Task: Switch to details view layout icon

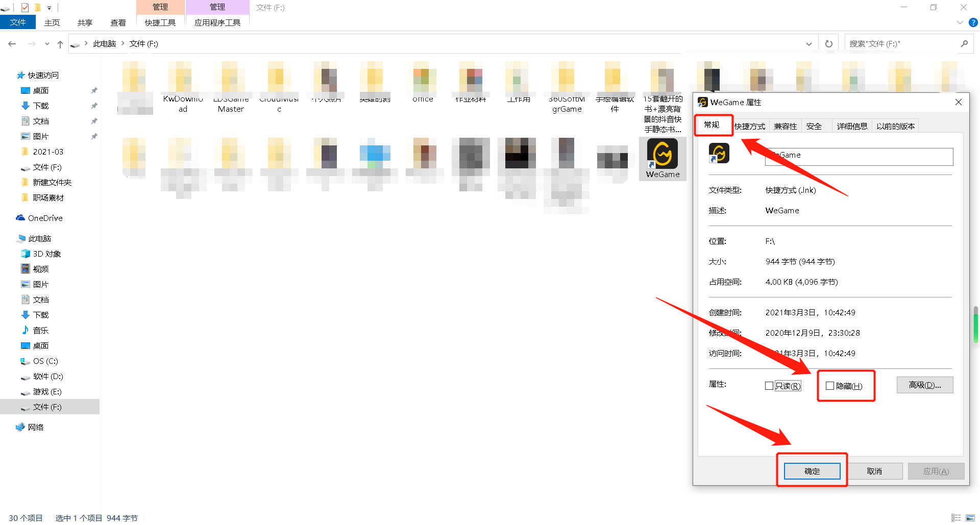Action: 956,517
